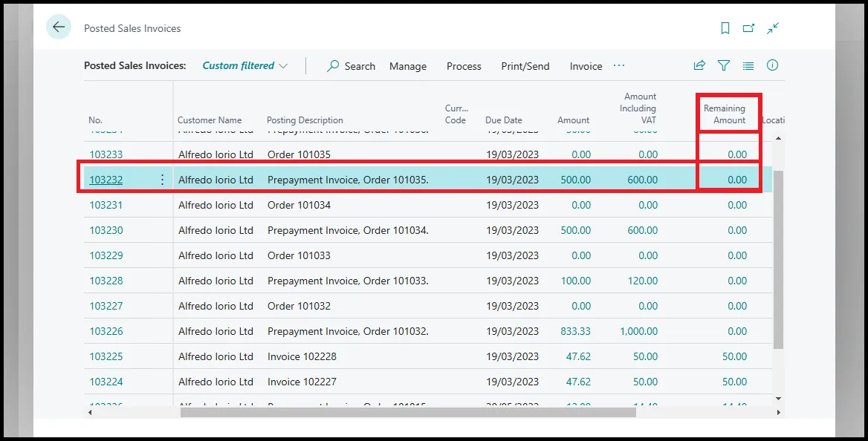The height and width of the screenshot is (441, 868).
Task: Click the 120.00 amount including VAT
Action: (x=643, y=281)
